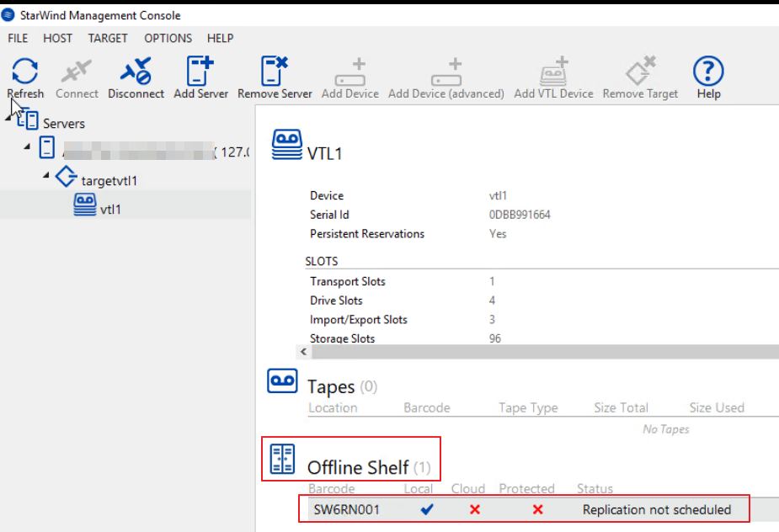Click the targetvtl1 target icon
Screen dimensions: 779x532
click(x=66, y=176)
